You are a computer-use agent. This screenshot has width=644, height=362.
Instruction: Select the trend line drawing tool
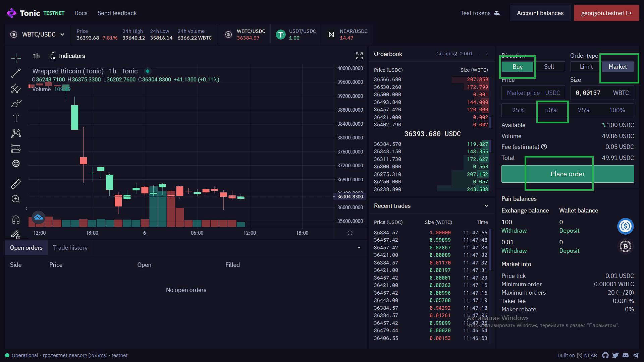coord(16,73)
